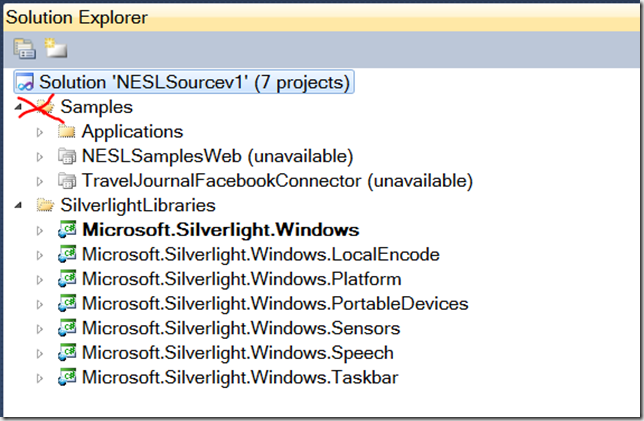The width and height of the screenshot is (644, 421).
Task: Select Microsoft.Silverlight.Windows.PortableDevices project
Action: click(x=275, y=304)
